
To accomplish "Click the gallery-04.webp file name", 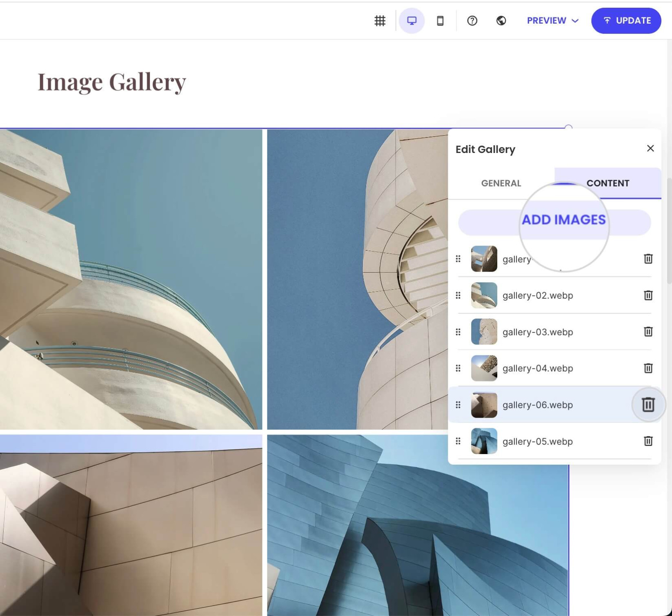I will pos(538,368).
